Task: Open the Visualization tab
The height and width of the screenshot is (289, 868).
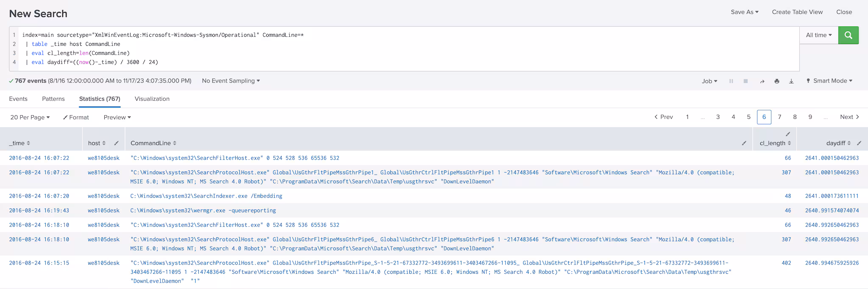Action: 152,99
